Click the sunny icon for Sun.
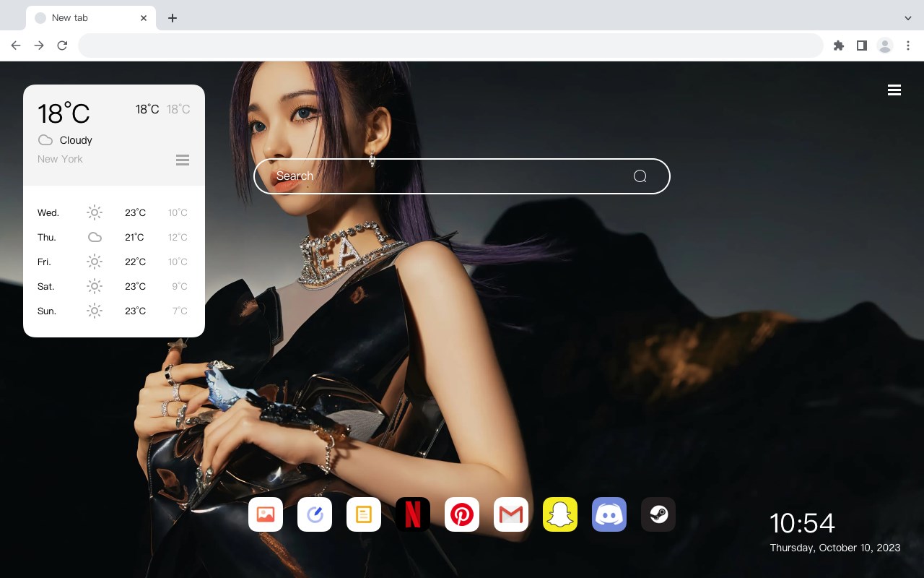The image size is (924, 578). pos(95,311)
